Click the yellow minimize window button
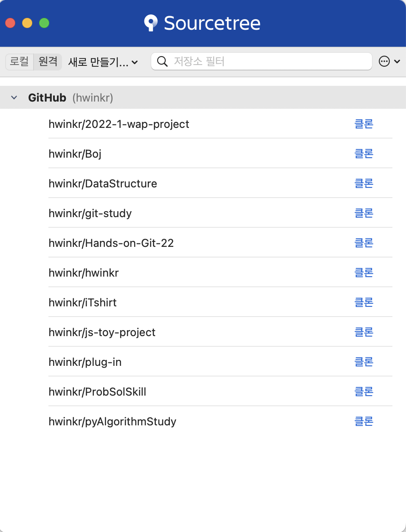The image size is (406, 532). 27,23
